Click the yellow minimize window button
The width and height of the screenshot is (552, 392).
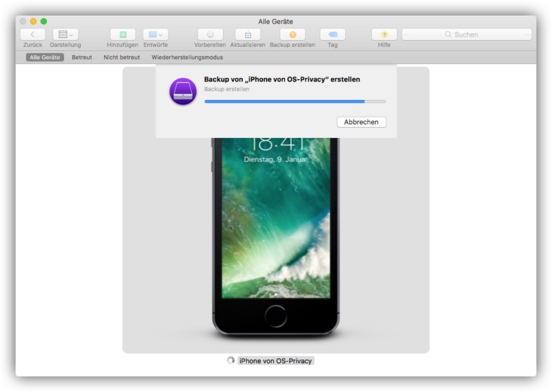pyautogui.click(x=33, y=21)
